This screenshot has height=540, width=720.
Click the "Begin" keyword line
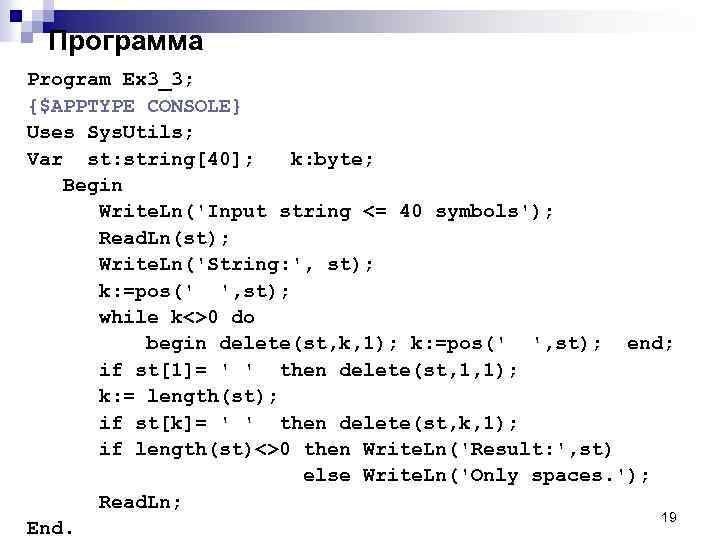click(92, 185)
